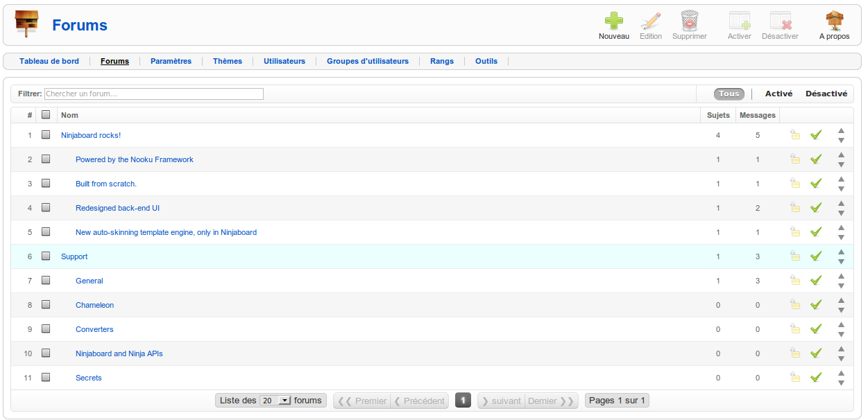
Task: Click the forum filter search field
Action: click(x=153, y=94)
